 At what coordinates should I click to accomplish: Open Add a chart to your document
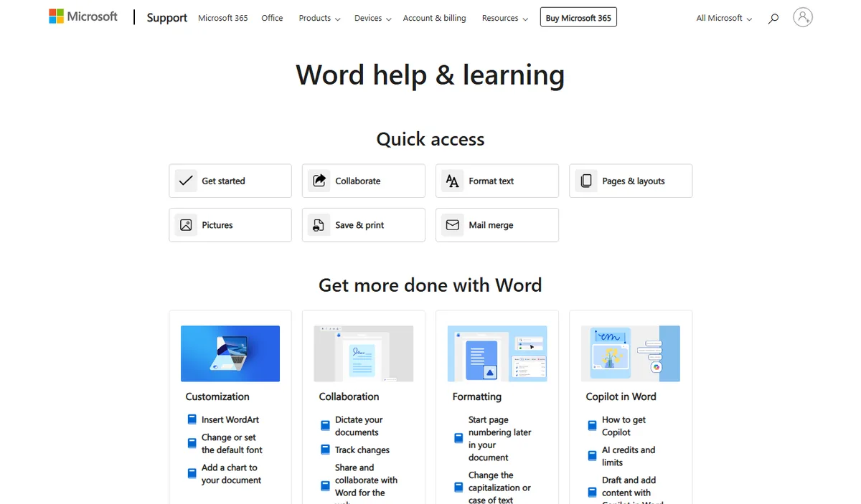tap(231, 474)
